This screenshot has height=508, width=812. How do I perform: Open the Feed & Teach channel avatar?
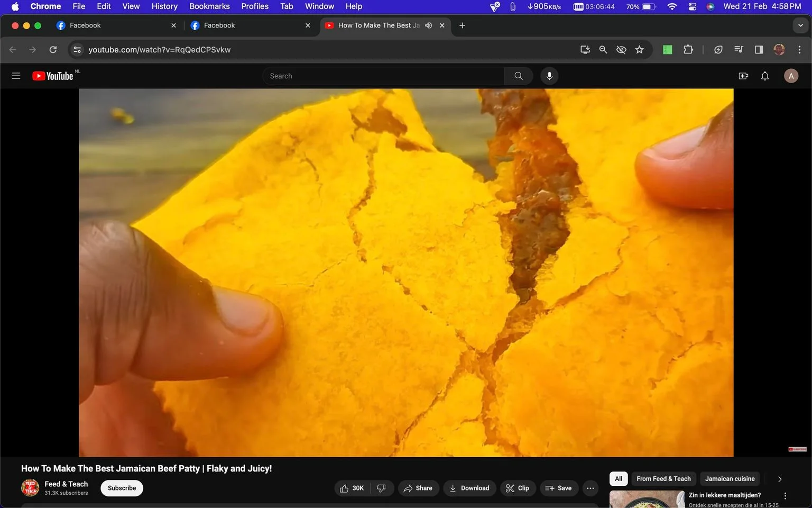point(30,488)
